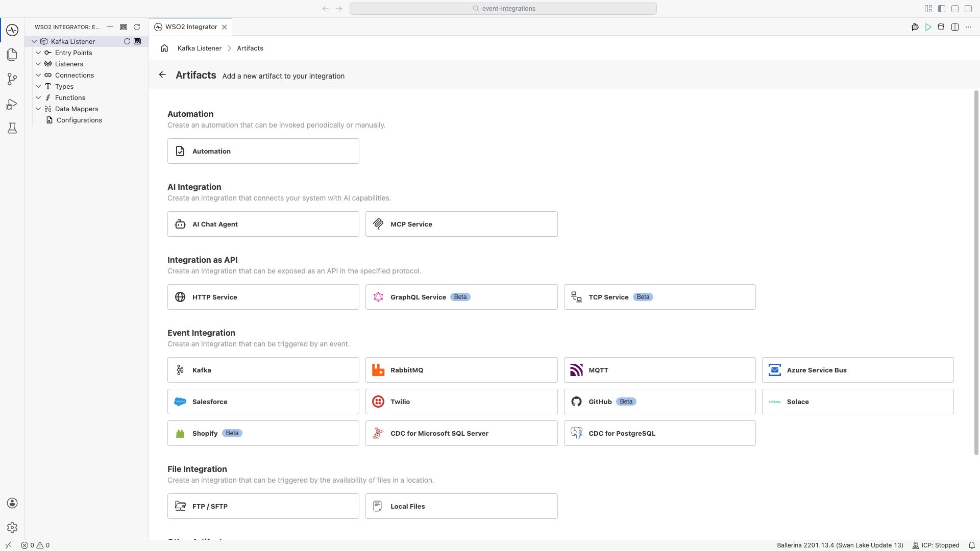Open Configurations in the tree

(x=79, y=120)
